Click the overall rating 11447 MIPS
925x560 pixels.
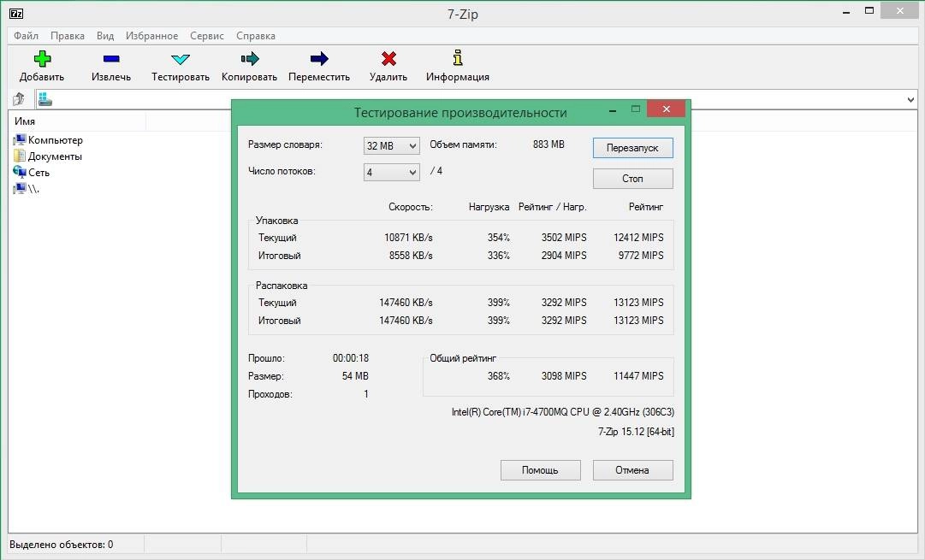638,376
